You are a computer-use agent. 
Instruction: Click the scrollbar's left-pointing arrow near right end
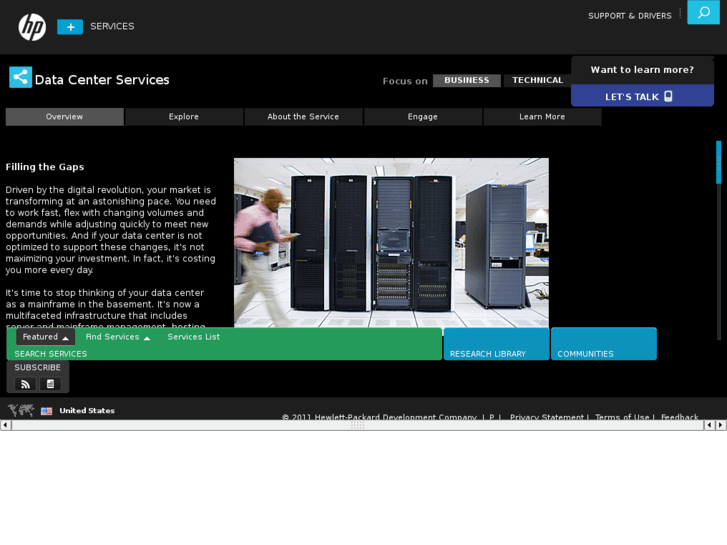[x=710, y=425]
